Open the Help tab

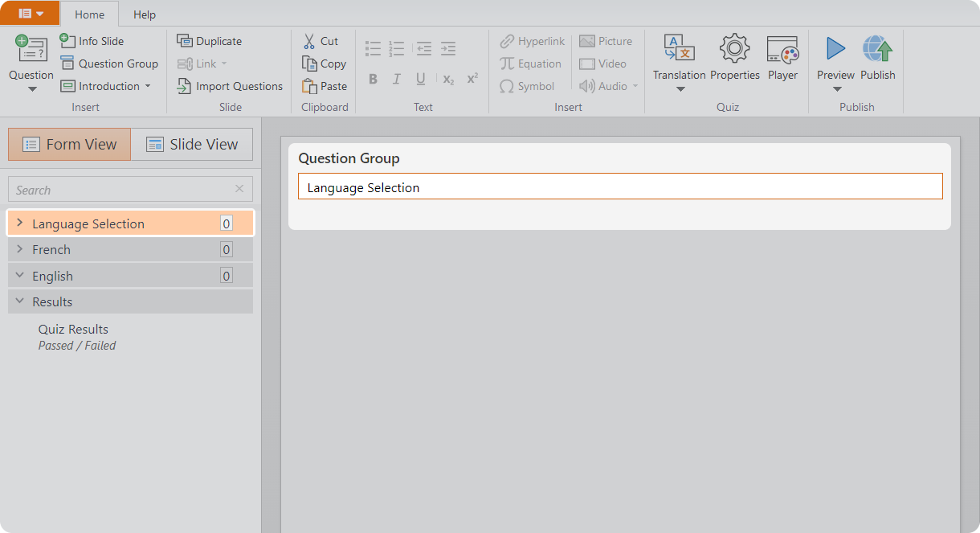(x=145, y=14)
